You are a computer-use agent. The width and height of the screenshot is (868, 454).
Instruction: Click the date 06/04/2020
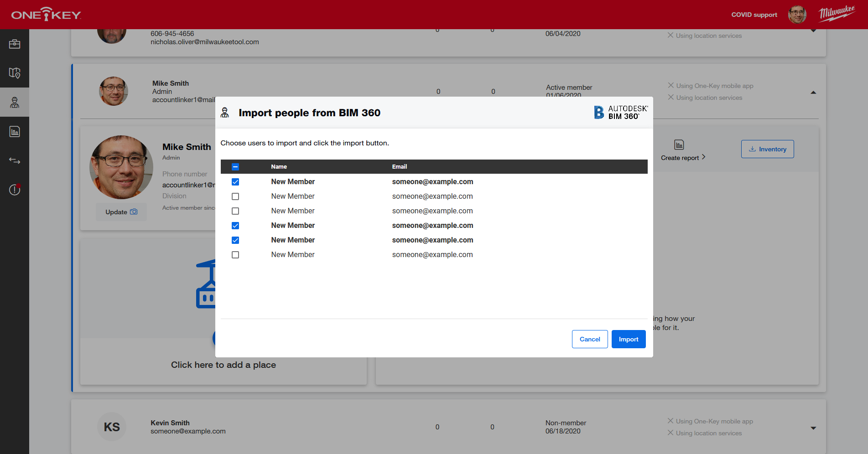(563, 34)
